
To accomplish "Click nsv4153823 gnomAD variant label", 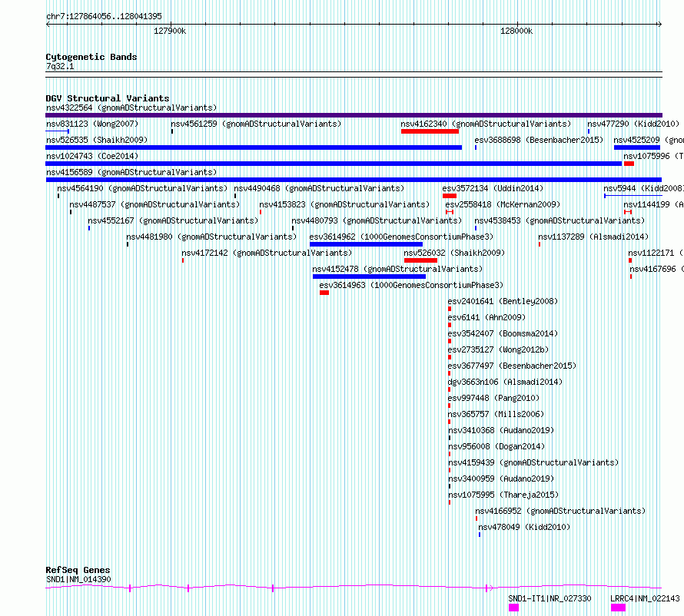I will pyautogui.click(x=344, y=204).
